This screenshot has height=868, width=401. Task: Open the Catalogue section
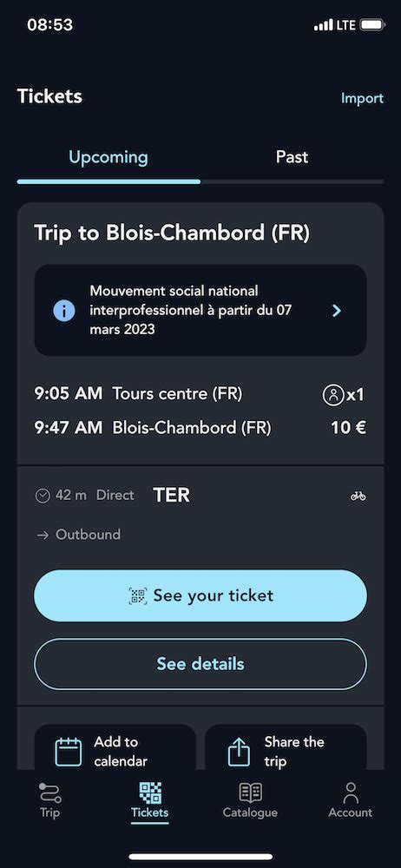(x=250, y=800)
